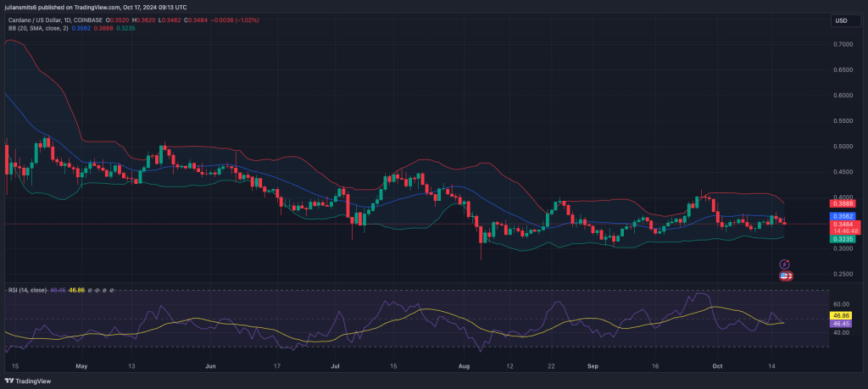Click the change value −0.0036 (−1.02%)
This screenshot has height=389, width=868.
(x=235, y=20)
